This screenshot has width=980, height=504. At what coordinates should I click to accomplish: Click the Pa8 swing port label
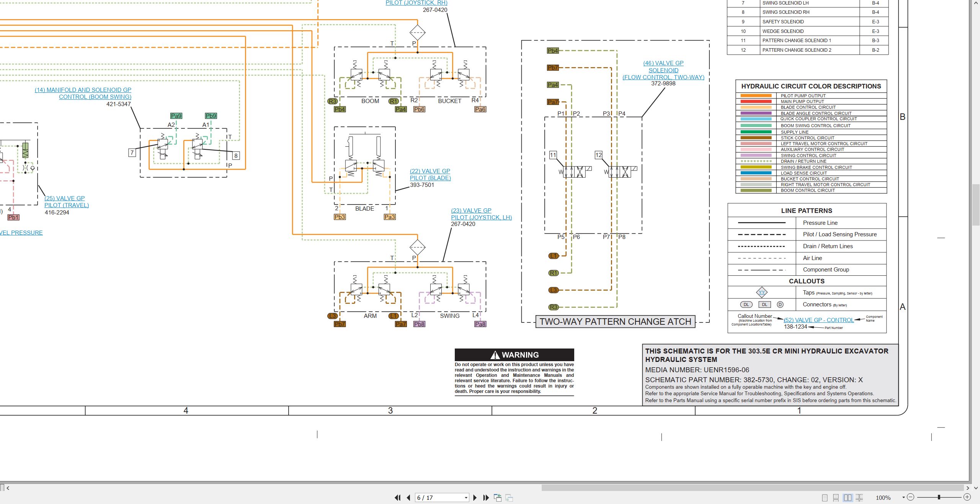(480, 324)
